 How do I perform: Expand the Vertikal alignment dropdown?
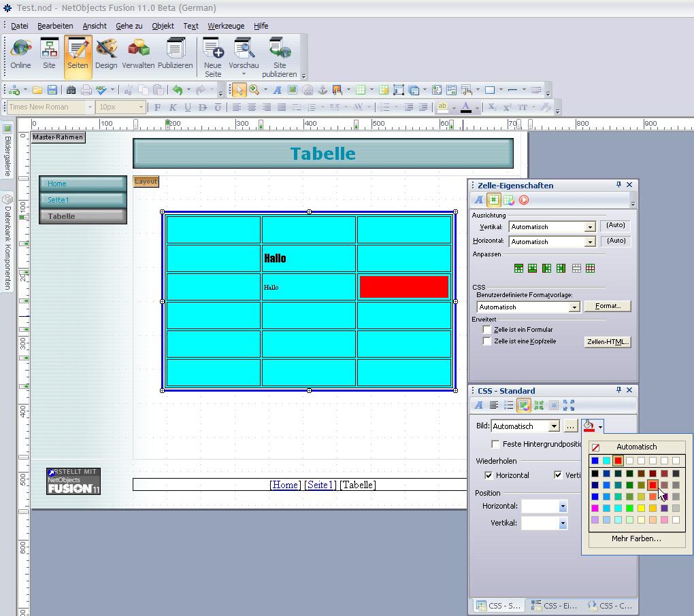point(589,227)
